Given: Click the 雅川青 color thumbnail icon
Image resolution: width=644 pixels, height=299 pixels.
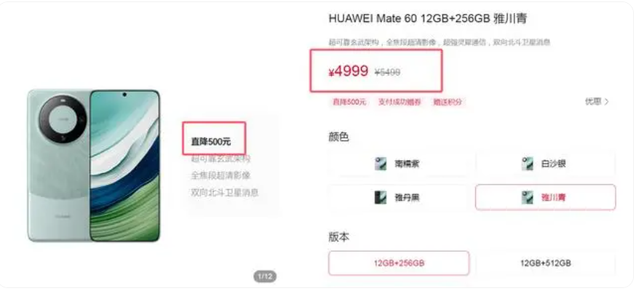Looking at the screenshot, I should point(528,198).
